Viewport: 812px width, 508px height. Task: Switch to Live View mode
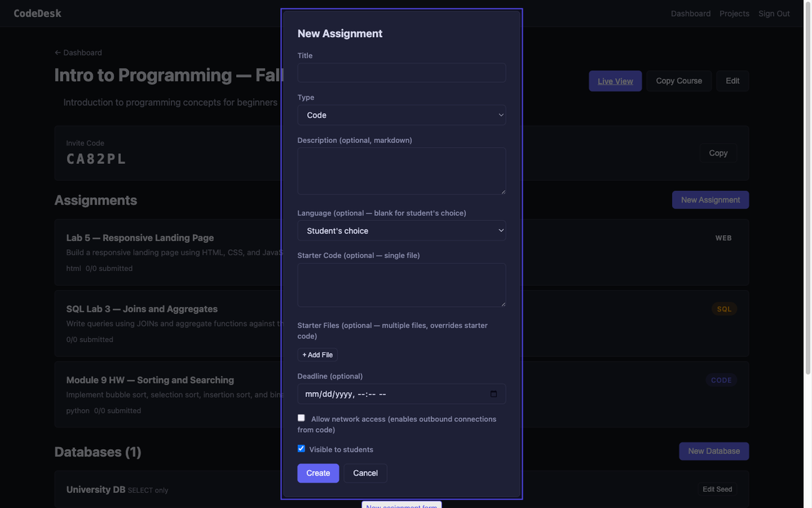tap(614, 81)
